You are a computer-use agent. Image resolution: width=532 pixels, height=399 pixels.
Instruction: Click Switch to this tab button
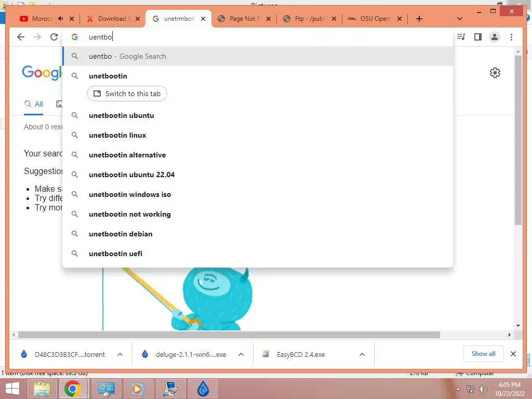click(127, 94)
